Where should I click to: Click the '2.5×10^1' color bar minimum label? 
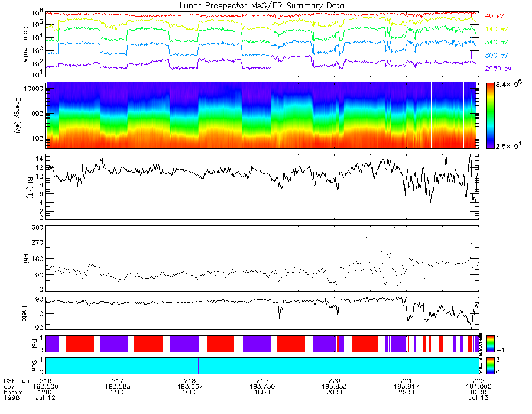pyautogui.click(x=508, y=146)
